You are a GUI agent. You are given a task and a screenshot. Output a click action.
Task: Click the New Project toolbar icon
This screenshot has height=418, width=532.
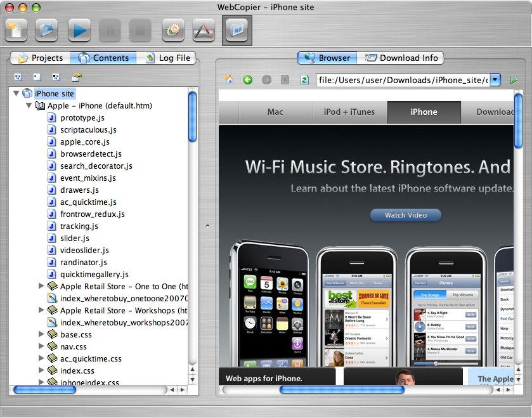point(15,30)
